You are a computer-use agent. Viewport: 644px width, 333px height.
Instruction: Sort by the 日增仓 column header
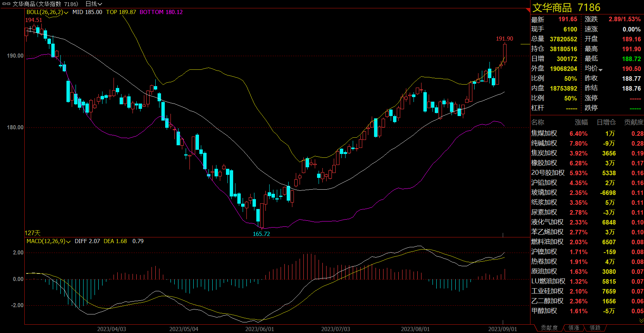606,122
